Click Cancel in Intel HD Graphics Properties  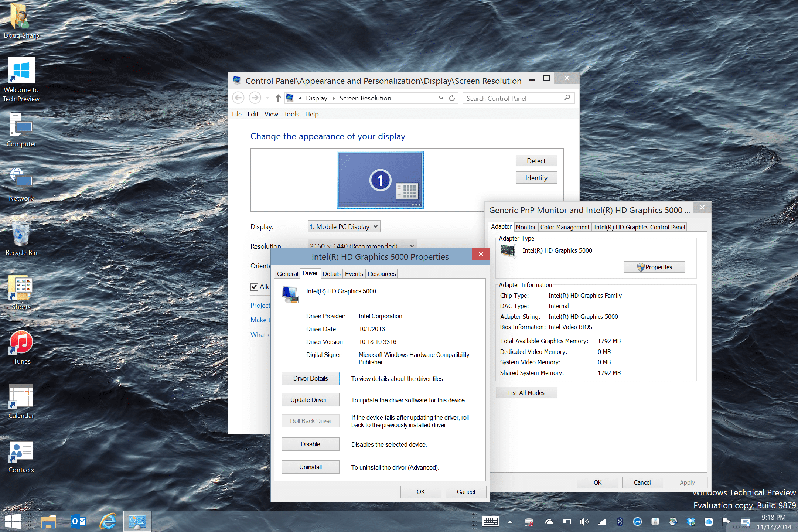point(466,492)
